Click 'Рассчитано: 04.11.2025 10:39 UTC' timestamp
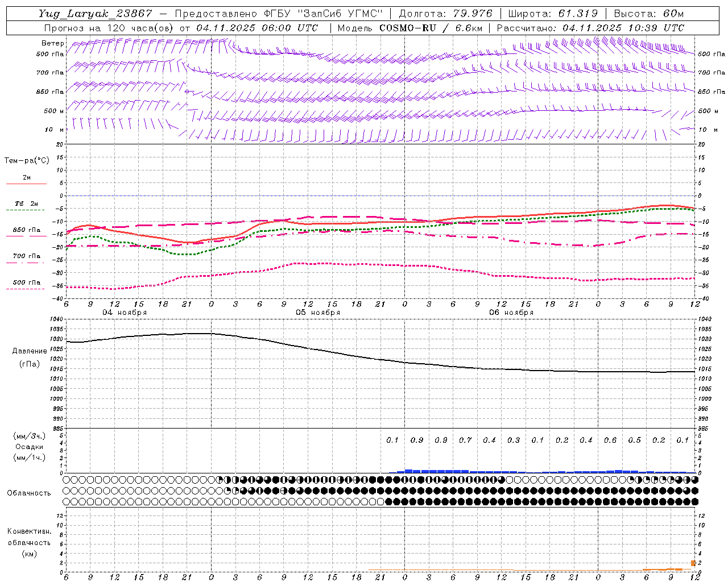Image resolution: width=728 pixels, height=582 pixels. [590, 28]
